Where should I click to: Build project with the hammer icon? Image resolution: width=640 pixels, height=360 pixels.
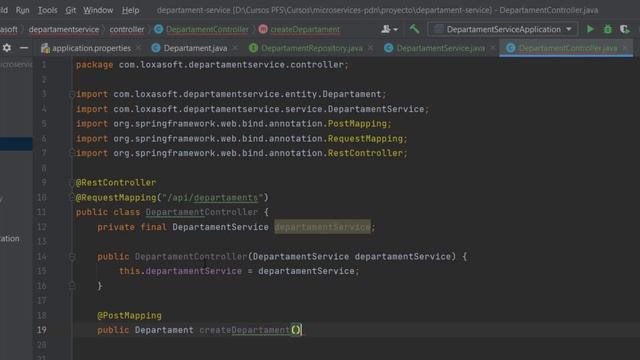(x=414, y=29)
